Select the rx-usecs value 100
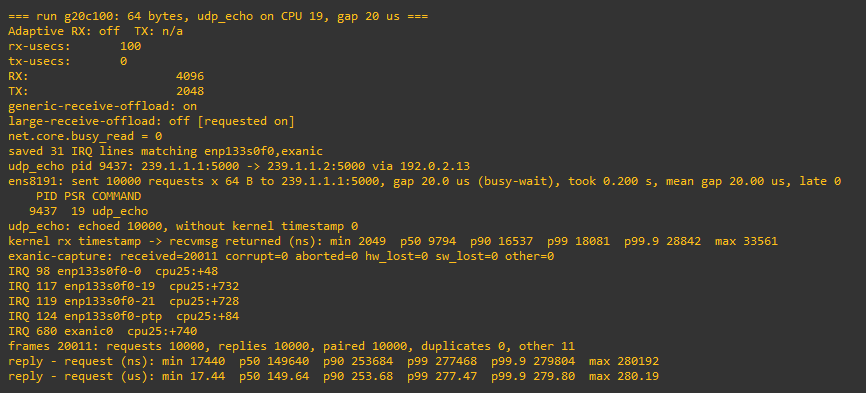The width and height of the screenshot is (866, 393). (x=130, y=46)
